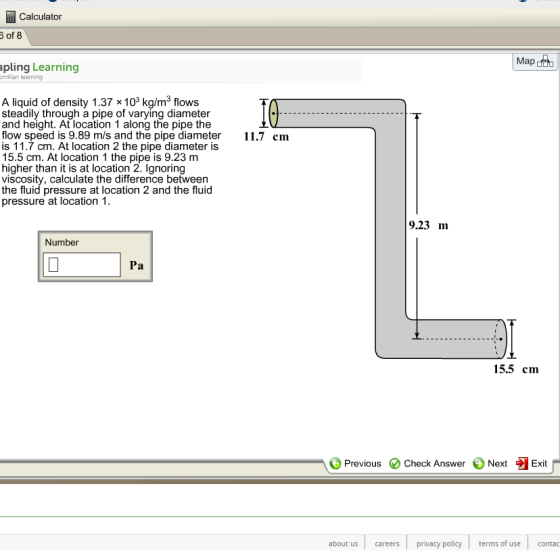Click the red Exit icon
This screenshot has width=560, height=551.
pyautogui.click(x=522, y=464)
